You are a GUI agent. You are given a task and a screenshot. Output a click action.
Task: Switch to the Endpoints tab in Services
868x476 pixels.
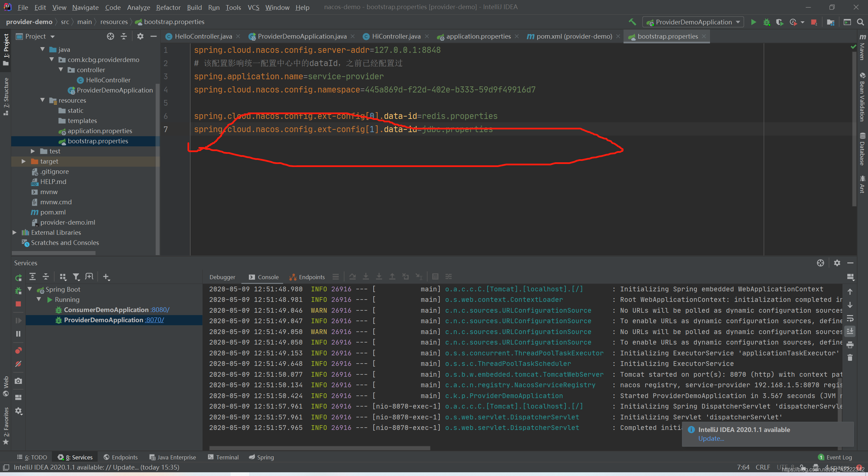tap(307, 277)
